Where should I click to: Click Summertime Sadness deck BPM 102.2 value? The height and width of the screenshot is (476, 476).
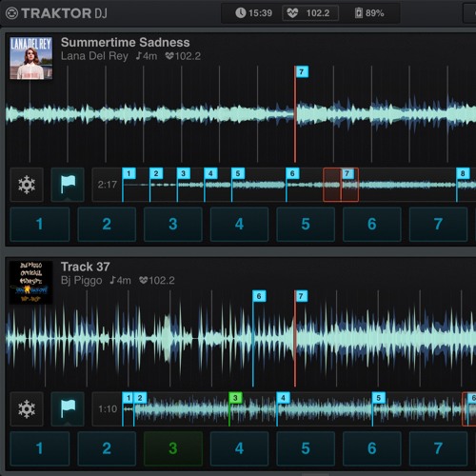[188, 56]
